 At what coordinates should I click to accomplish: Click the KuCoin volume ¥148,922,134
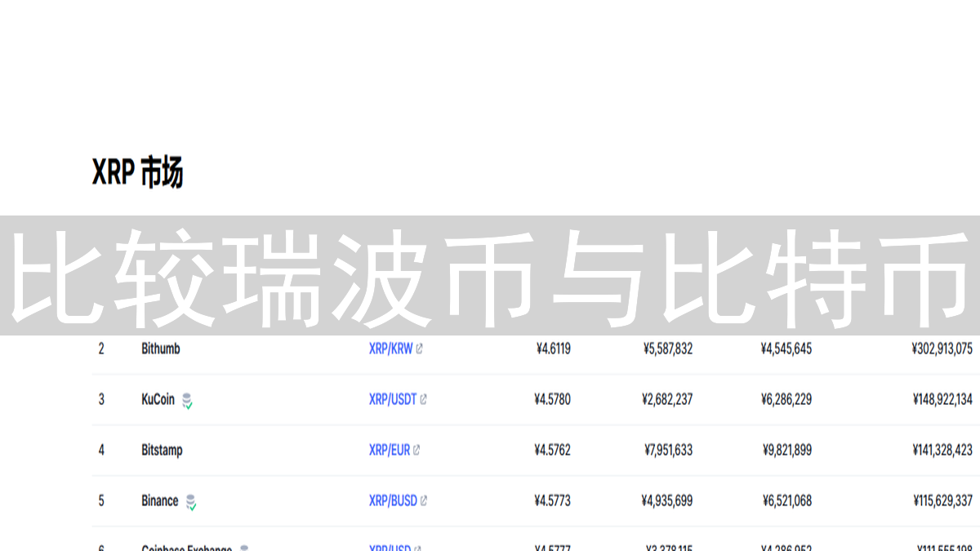[x=942, y=399]
